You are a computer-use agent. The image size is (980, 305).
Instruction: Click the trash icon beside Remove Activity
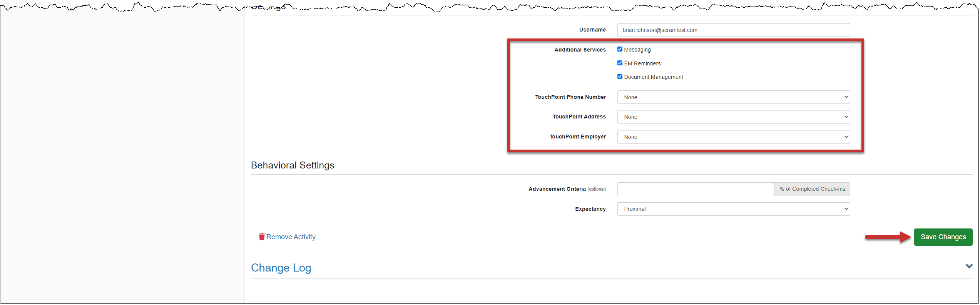point(262,237)
